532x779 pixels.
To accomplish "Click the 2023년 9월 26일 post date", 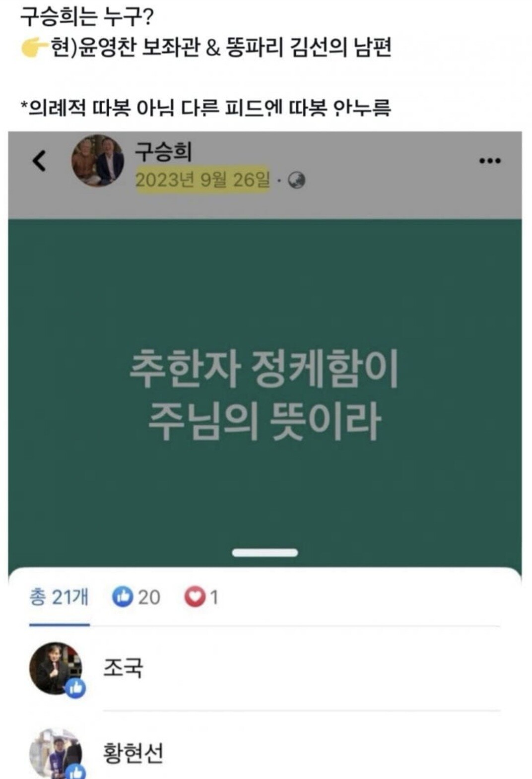I will click(203, 180).
